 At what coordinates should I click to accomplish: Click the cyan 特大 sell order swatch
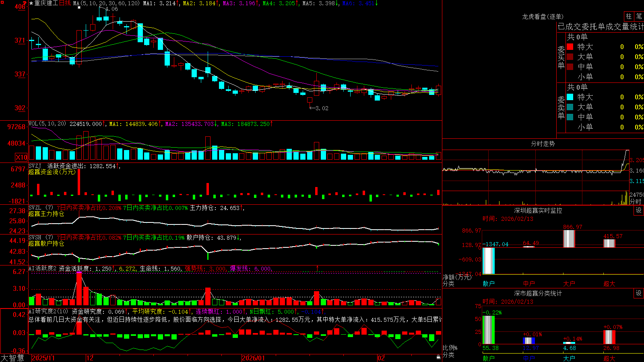570,97
